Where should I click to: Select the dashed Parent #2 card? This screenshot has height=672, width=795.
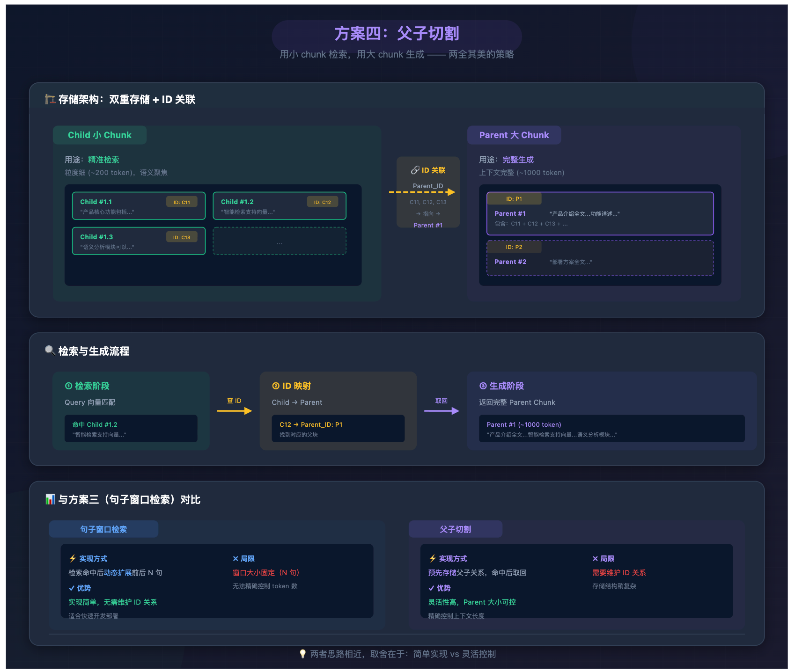pyautogui.click(x=600, y=258)
